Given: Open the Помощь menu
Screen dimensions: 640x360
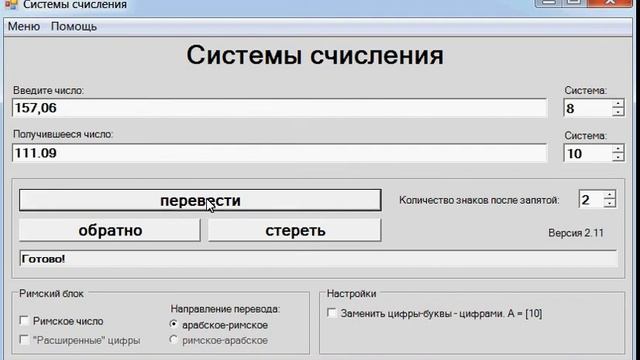Looking at the screenshot, I should tap(74, 27).
